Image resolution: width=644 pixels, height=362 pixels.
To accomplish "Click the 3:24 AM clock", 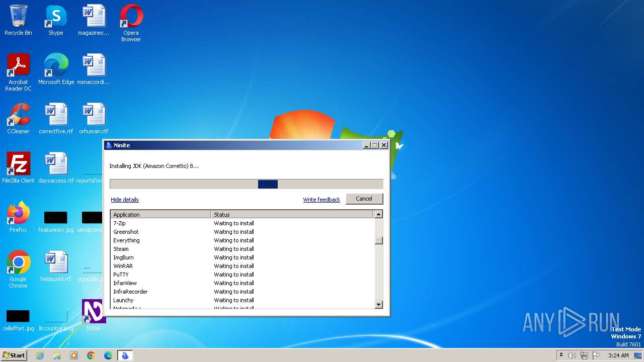I will [618, 355].
